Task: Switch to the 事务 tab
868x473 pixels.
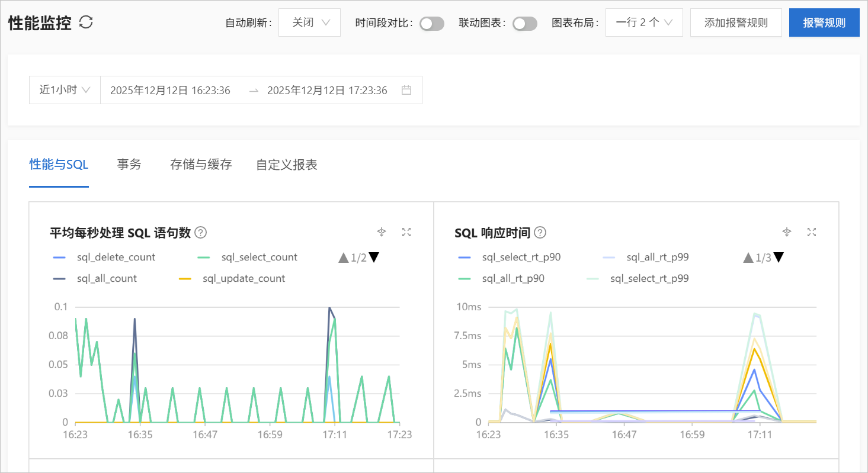Action: click(x=129, y=165)
